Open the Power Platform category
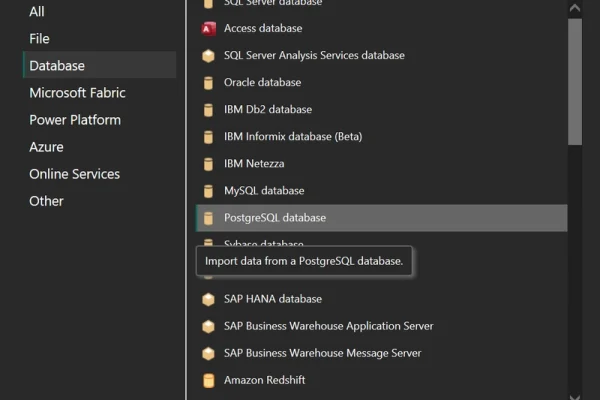Screen dimensions: 600x400 click(75, 120)
